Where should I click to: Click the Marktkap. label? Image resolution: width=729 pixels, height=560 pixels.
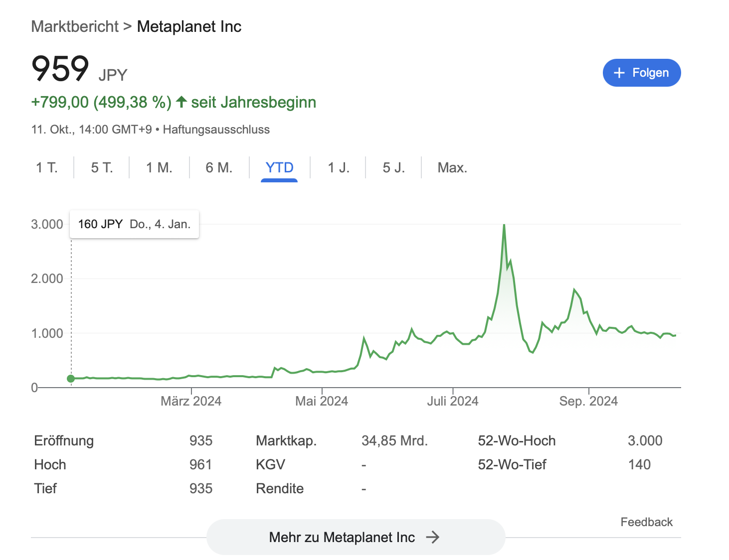pyautogui.click(x=286, y=441)
